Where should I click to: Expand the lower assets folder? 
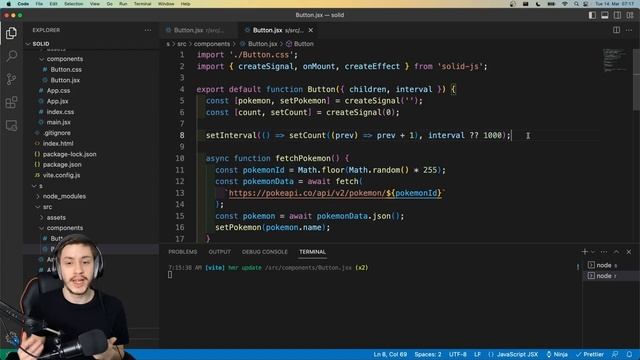point(56,218)
